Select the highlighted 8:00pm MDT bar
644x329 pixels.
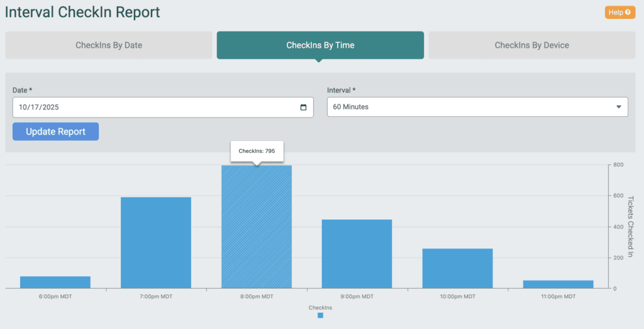[257, 227]
